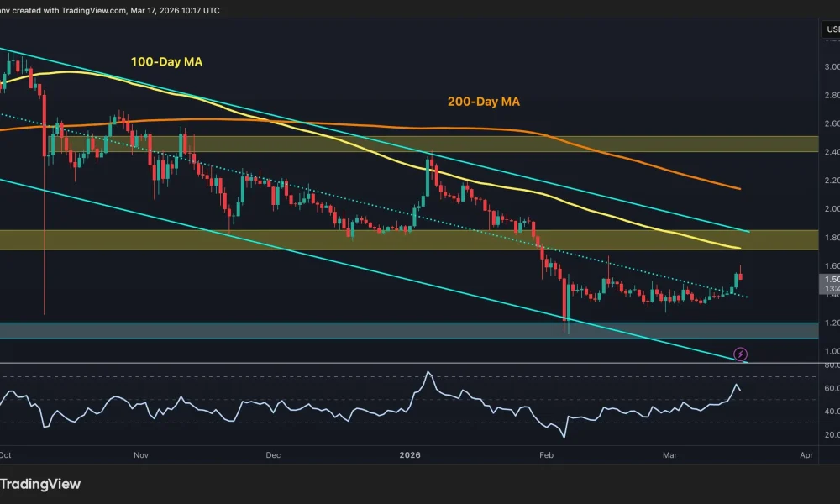The image size is (840, 504).
Task: Open the price scale by clicking 1.80 label
Action: (x=830, y=237)
